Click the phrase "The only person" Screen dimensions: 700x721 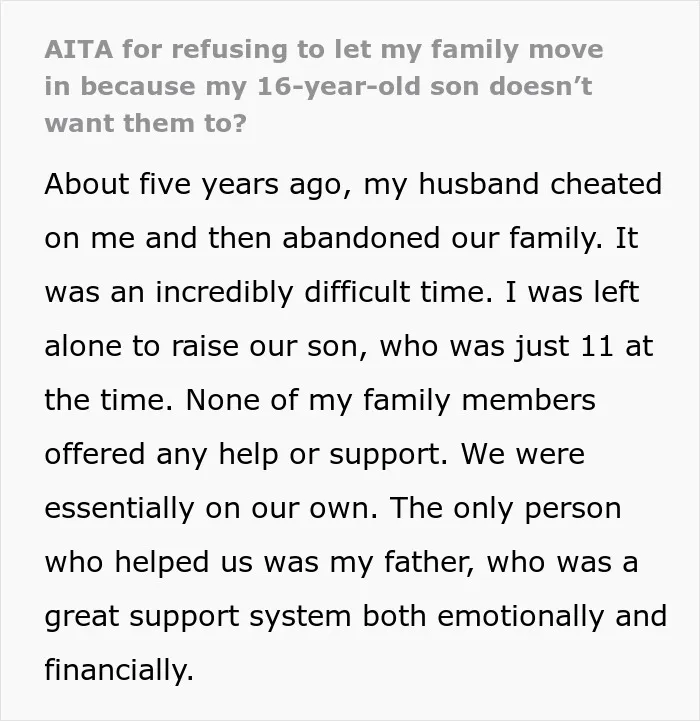[506, 508]
